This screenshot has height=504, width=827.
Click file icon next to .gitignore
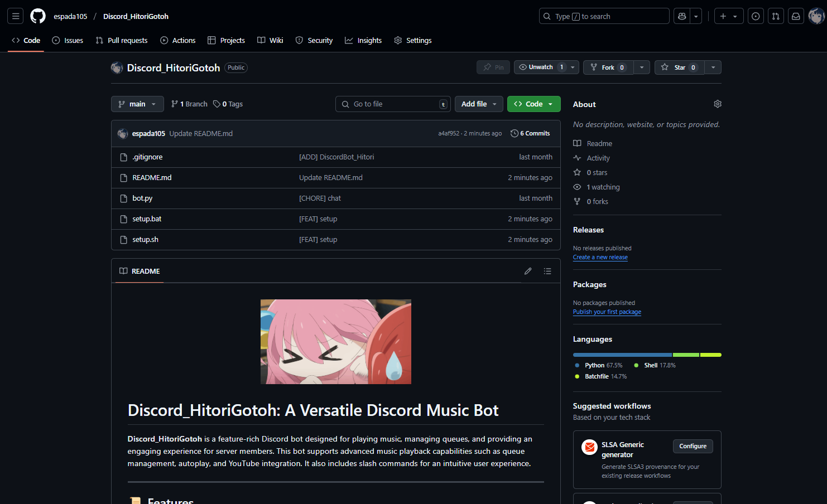click(124, 157)
